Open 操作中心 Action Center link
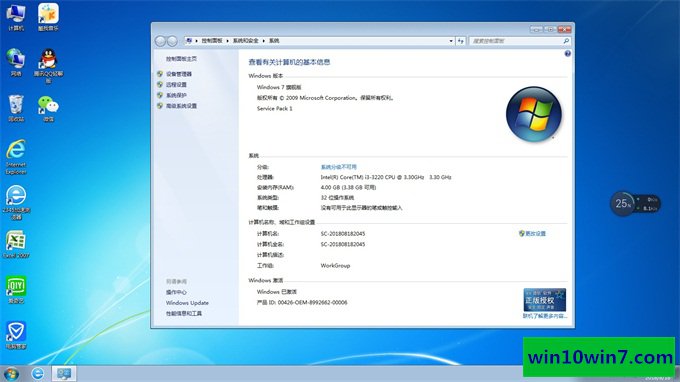The image size is (680, 382). [x=176, y=292]
